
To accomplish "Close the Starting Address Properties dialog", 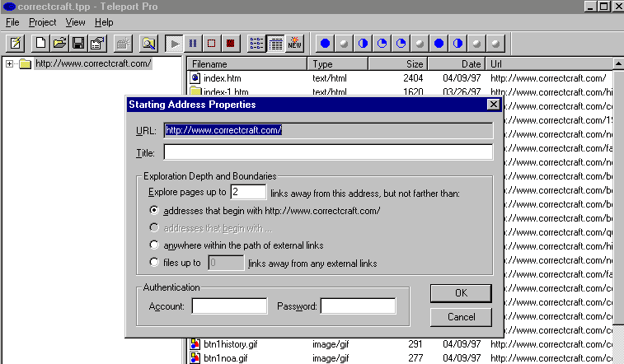I will tap(494, 104).
